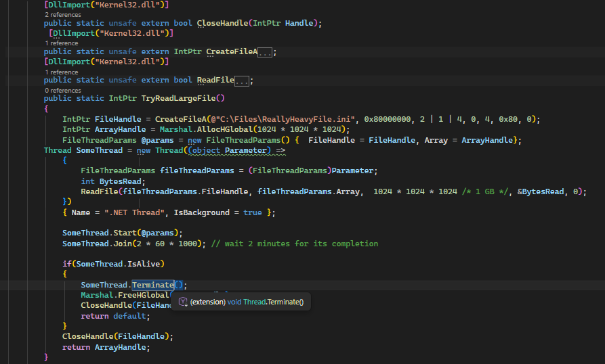Select the highlighted Terminate call in code
Viewport: 605px width, 364px height.
(153, 285)
